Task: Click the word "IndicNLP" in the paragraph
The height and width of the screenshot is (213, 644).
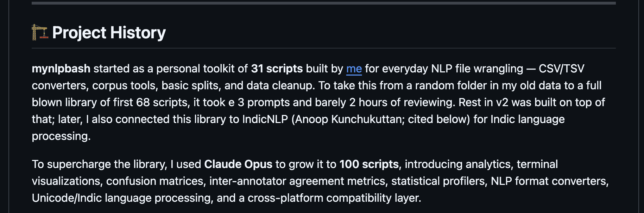Action: click(x=265, y=119)
